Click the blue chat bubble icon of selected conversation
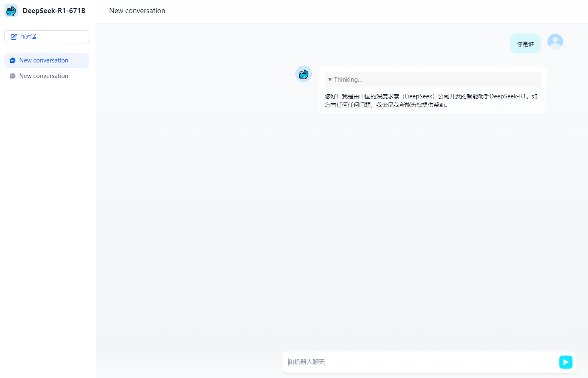The height and width of the screenshot is (378, 588). [13, 60]
